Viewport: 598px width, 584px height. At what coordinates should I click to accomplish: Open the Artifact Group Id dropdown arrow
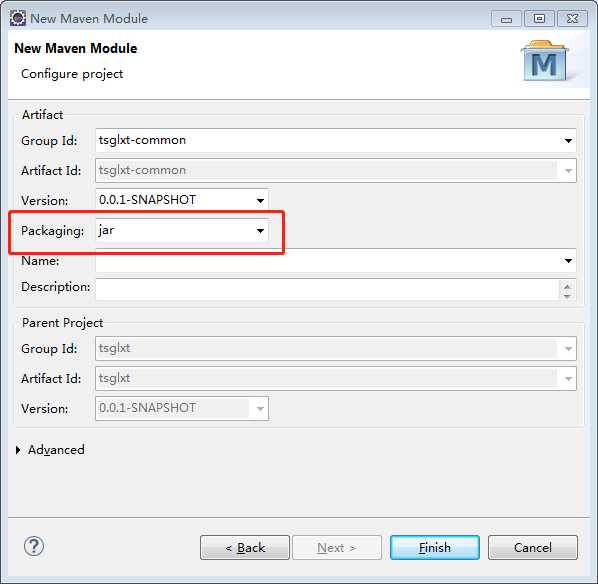[x=568, y=141]
